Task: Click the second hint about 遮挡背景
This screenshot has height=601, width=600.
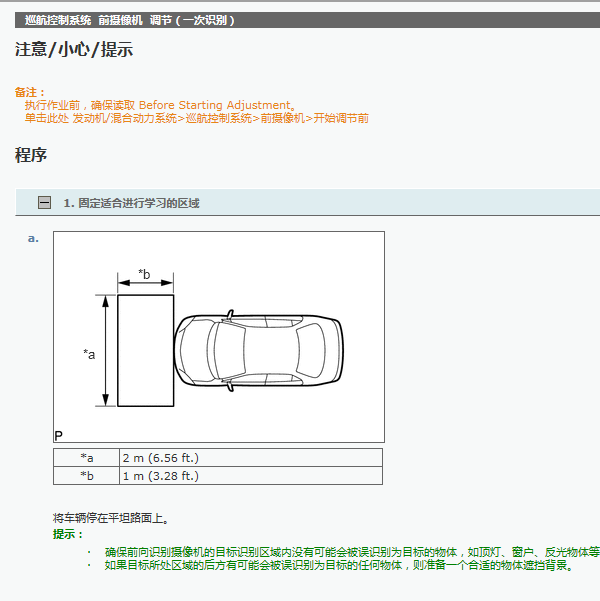Action: (339, 565)
